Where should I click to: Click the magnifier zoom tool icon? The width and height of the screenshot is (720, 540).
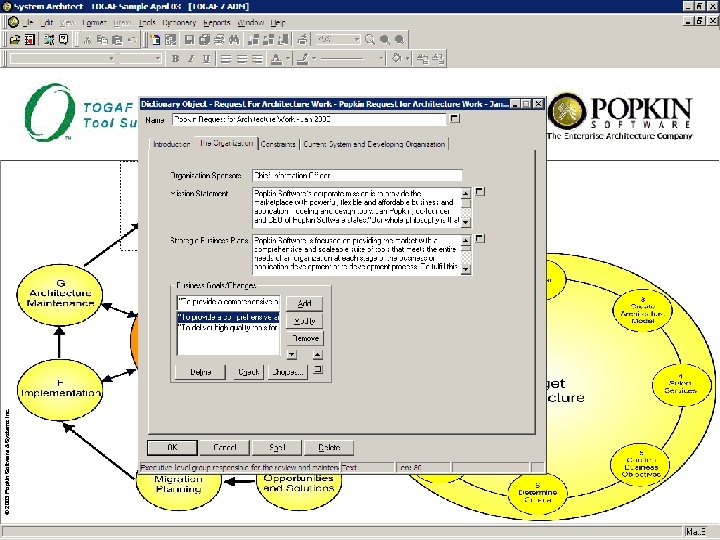click(x=370, y=40)
